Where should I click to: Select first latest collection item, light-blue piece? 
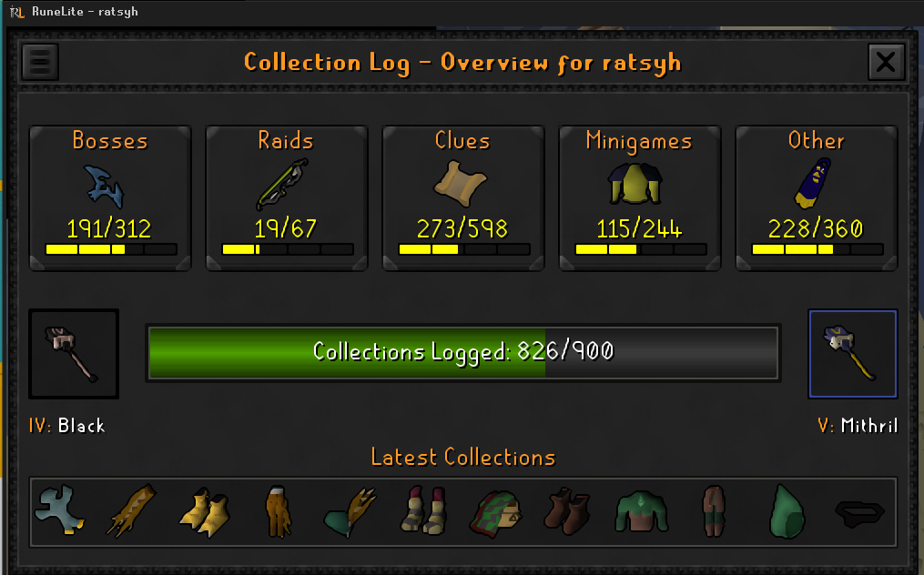(x=59, y=509)
